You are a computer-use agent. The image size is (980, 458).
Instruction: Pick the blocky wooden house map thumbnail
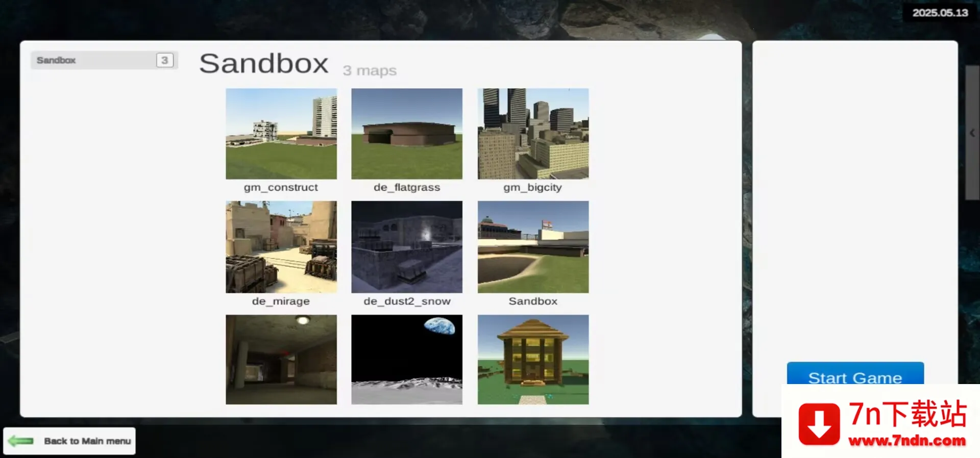coord(533,360)
